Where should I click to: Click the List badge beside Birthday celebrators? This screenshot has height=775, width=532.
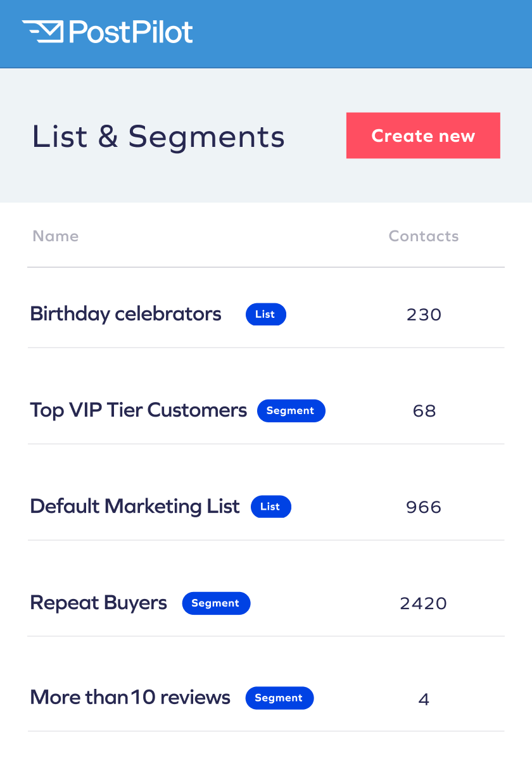[x=265, y=315]
